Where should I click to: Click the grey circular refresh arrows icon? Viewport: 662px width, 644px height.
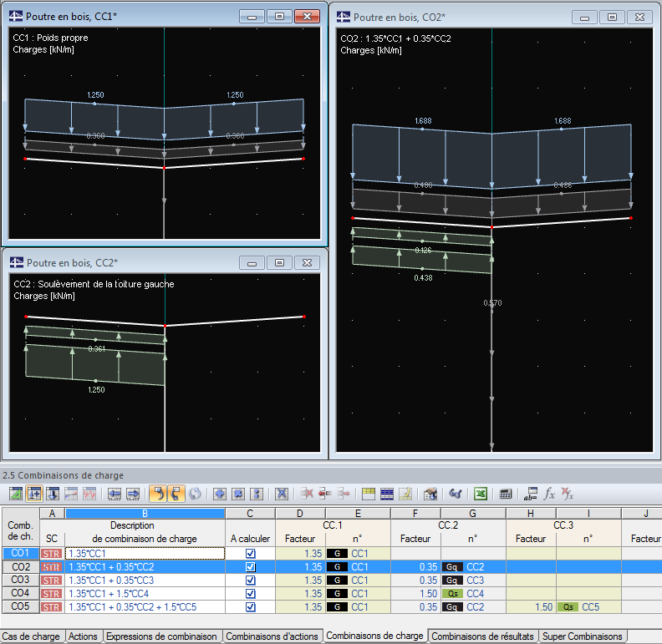(195, 494)
